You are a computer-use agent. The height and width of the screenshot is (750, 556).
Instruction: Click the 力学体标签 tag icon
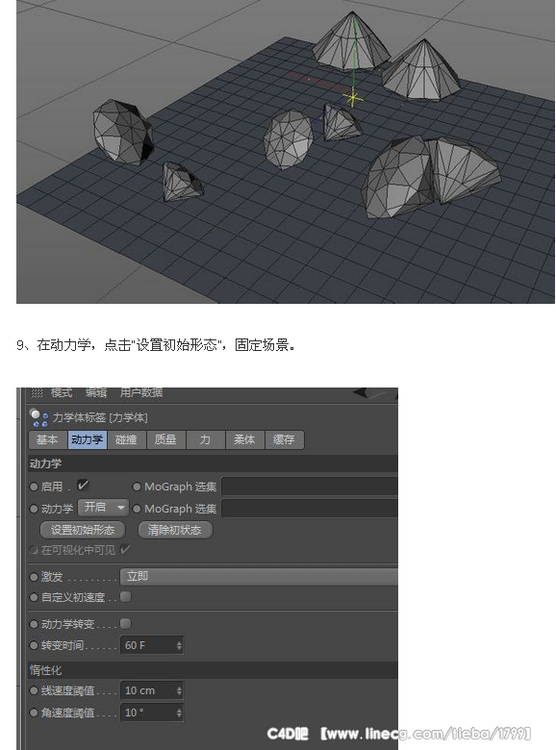pos(38,418)
